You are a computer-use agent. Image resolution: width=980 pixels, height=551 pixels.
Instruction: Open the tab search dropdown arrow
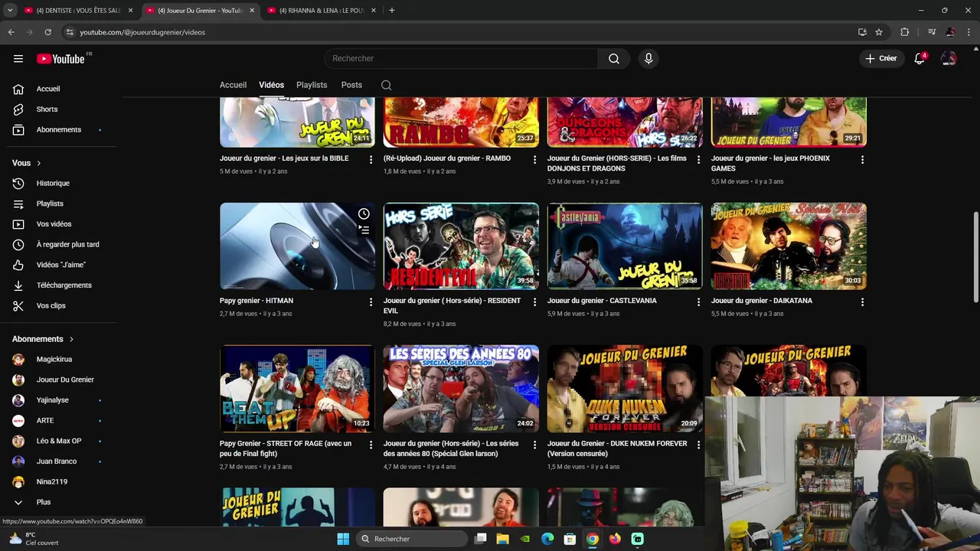point(10,11)
